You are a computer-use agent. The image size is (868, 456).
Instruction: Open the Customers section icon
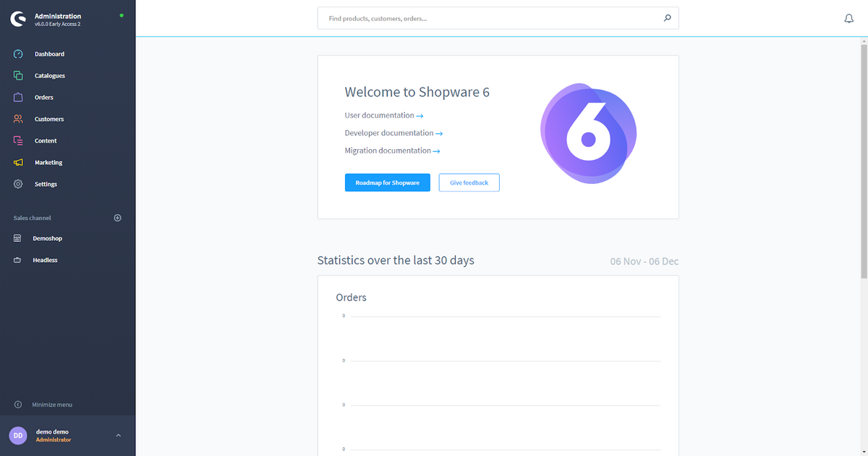point(17,119)
